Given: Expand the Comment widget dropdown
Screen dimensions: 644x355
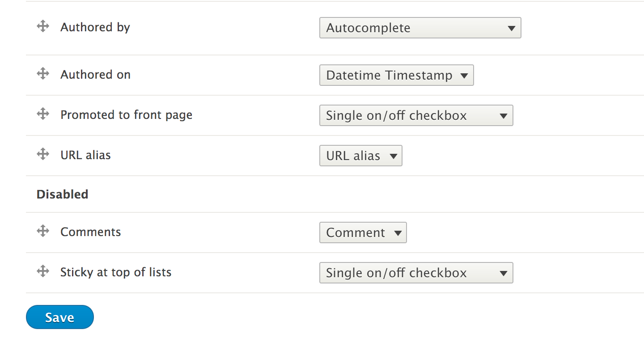Looking at the screenshot, I should coord(363,232).
